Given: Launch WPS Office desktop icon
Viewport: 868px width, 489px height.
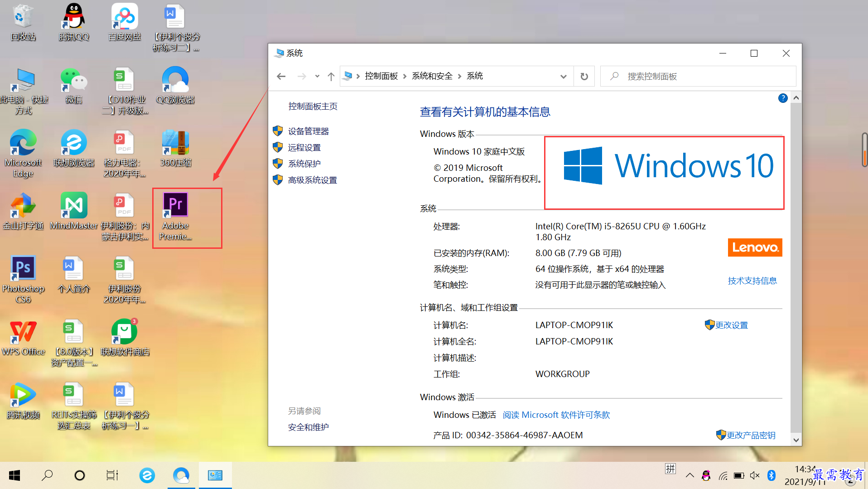Looking at the screenshot, I should pyautogui.click(x=23, y=337).
